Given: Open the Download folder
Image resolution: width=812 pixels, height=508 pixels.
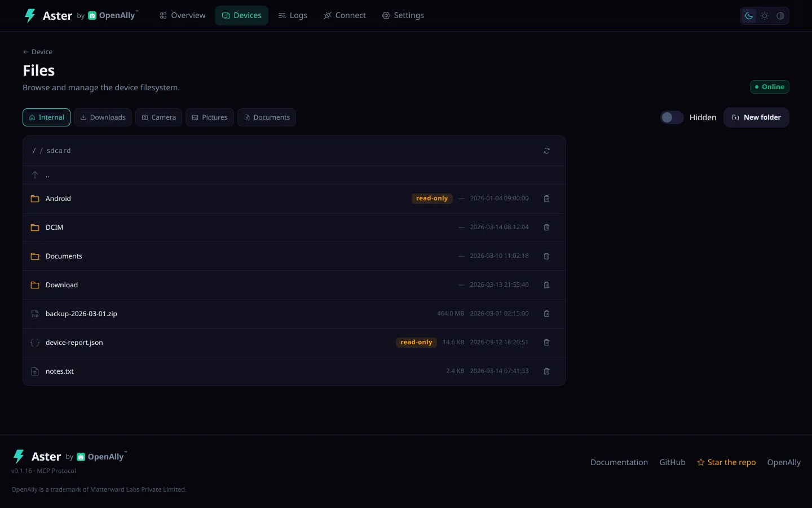Looking at the screenshot, I should [x=61, y=285].
